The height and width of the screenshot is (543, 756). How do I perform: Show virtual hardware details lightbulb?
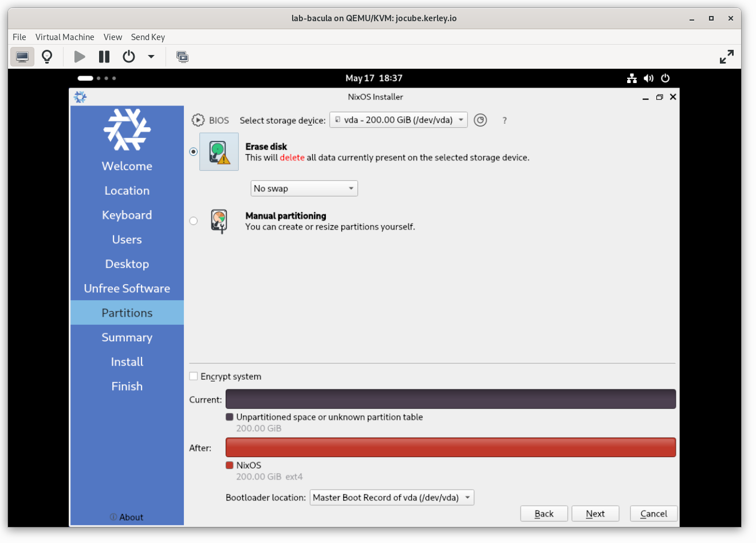tap(48, 57)
